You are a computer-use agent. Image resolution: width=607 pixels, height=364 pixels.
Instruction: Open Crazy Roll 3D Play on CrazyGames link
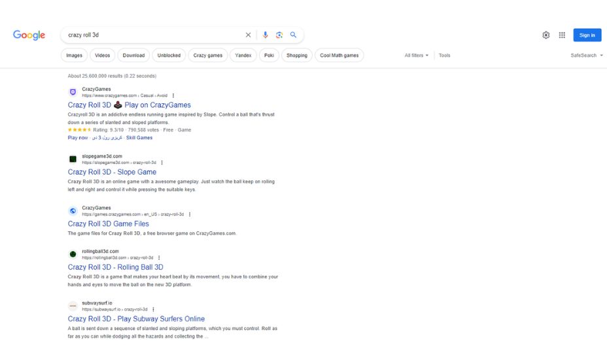[130, 105]
